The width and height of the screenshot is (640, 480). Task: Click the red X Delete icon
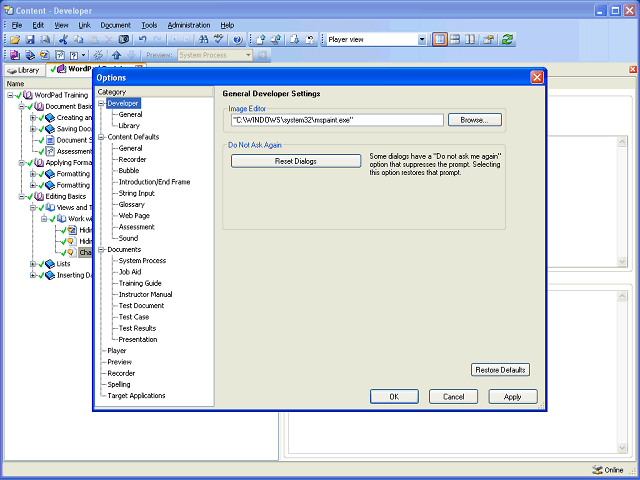109,40
